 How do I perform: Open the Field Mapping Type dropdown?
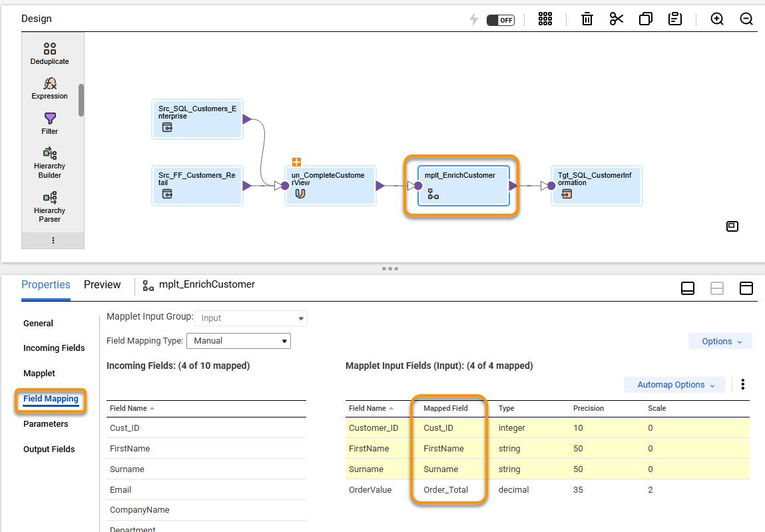(x=238, y=341)
